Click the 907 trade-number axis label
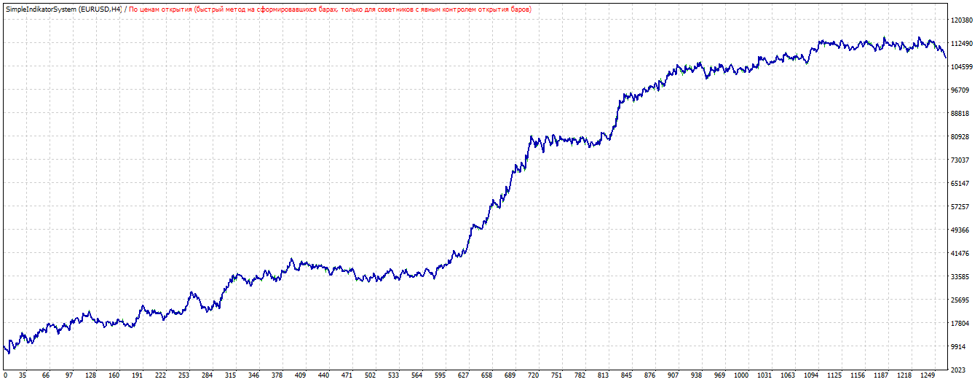 (673, 376)
